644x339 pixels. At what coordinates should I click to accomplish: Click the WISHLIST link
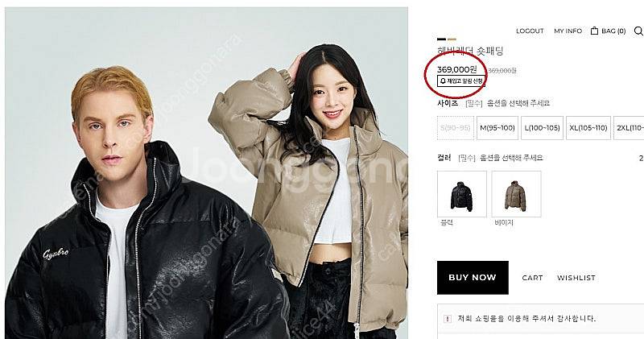point(576,278)
